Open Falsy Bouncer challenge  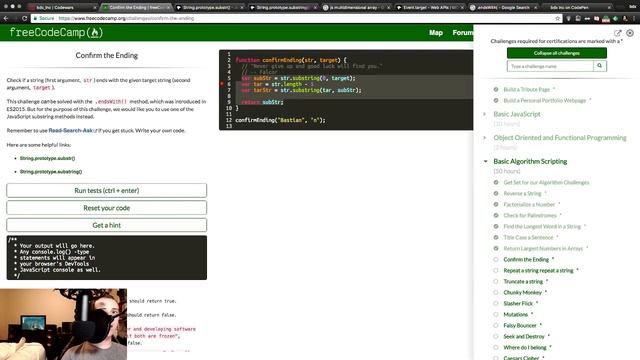520,326
